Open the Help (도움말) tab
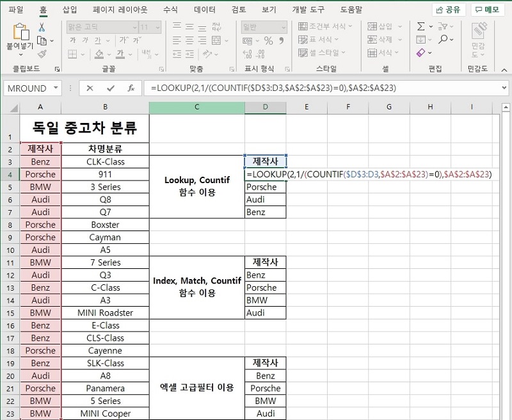This screenshot has height=420, width=512. tap(351, 10)
